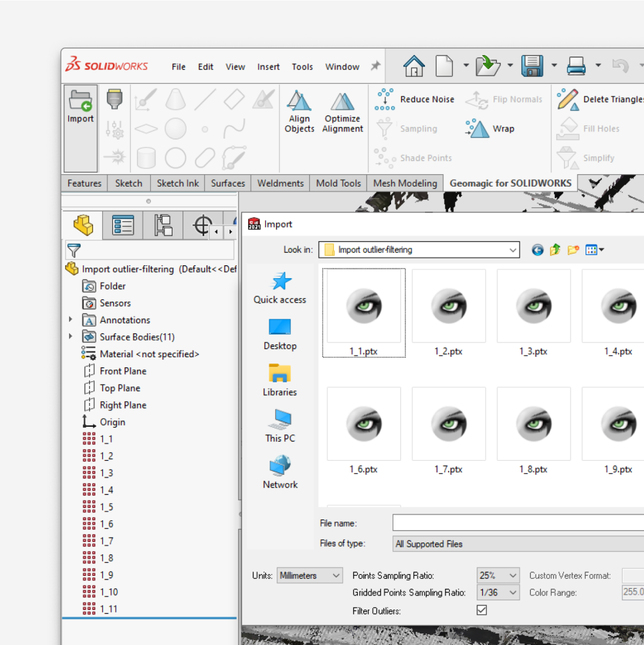Screen dimensions: 644x645
Task: Open the View menu
Action: coord(235,67)
